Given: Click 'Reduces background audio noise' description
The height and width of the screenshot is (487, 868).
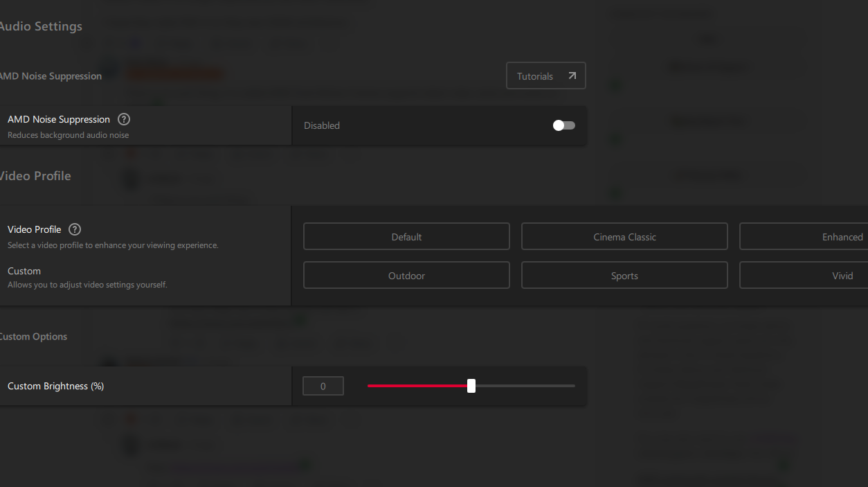Looking at the screenshot, I should point(68,135).
